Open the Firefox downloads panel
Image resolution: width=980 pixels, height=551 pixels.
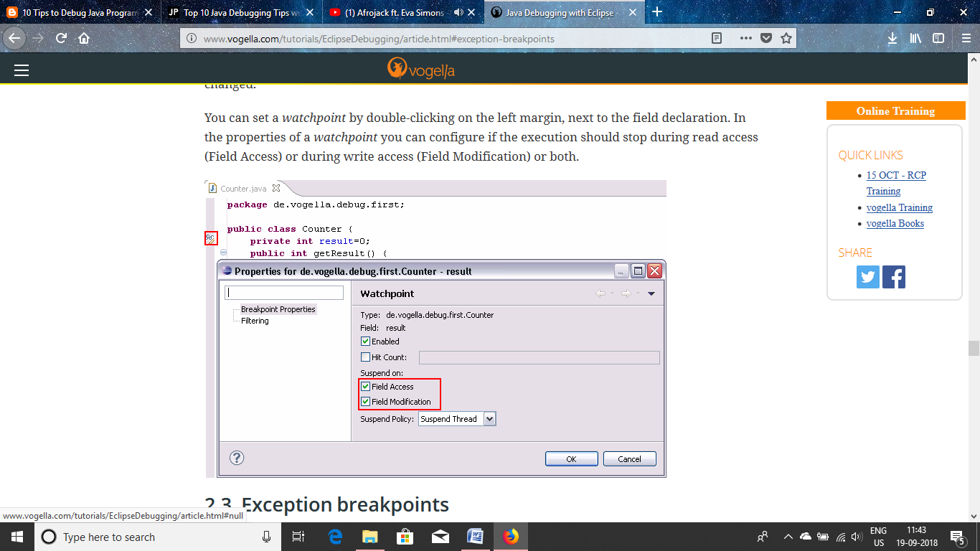[x=892, y=39]
